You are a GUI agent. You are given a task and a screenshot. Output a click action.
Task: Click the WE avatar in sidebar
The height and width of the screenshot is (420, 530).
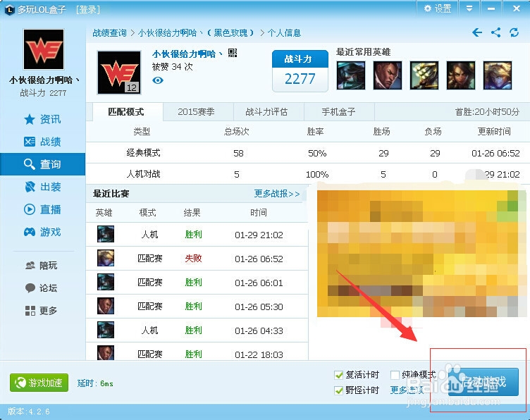[x=44, y=49]
